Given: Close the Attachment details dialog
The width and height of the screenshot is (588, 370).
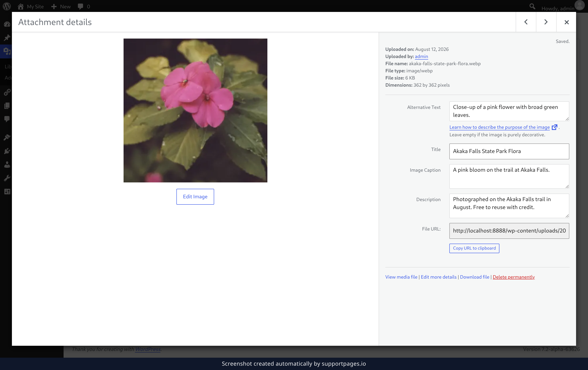Looking at the screenshot, I should [x=567, y=22].
